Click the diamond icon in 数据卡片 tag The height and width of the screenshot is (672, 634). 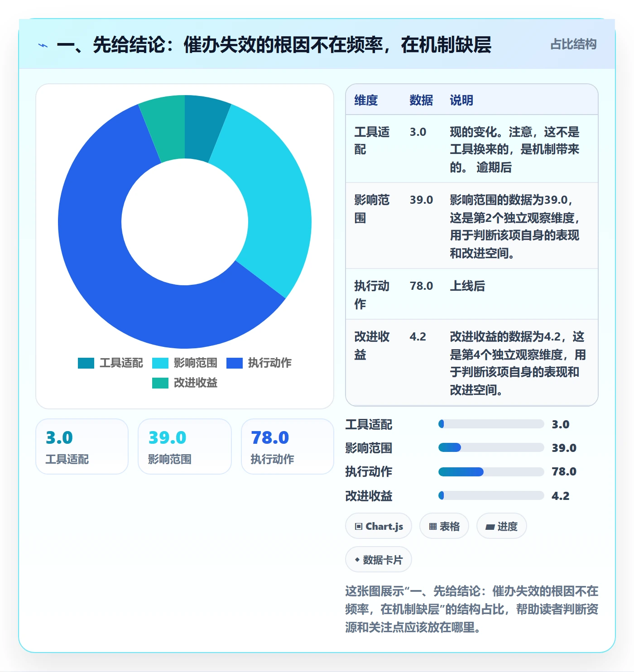click(357, 560)
